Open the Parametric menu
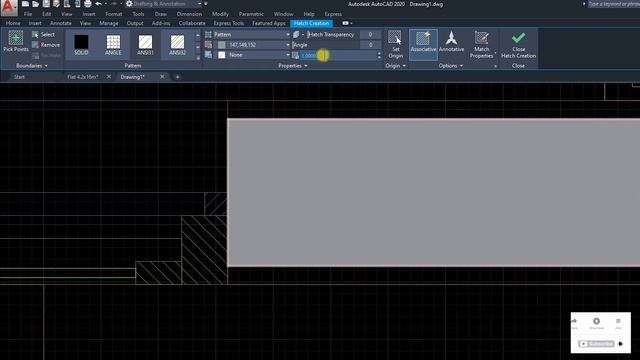Screen dimensions: 640x360 click(x=251, y=14)
